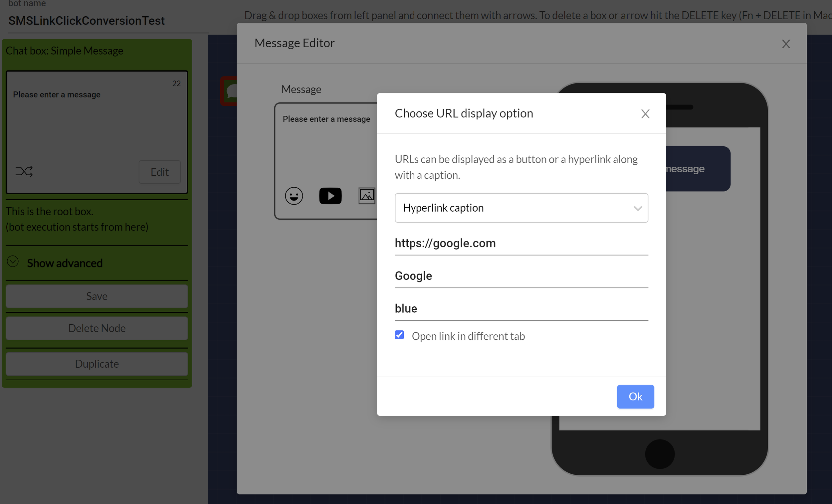
Task: Uncheck Open link in different tab
Action: (399, 335)
